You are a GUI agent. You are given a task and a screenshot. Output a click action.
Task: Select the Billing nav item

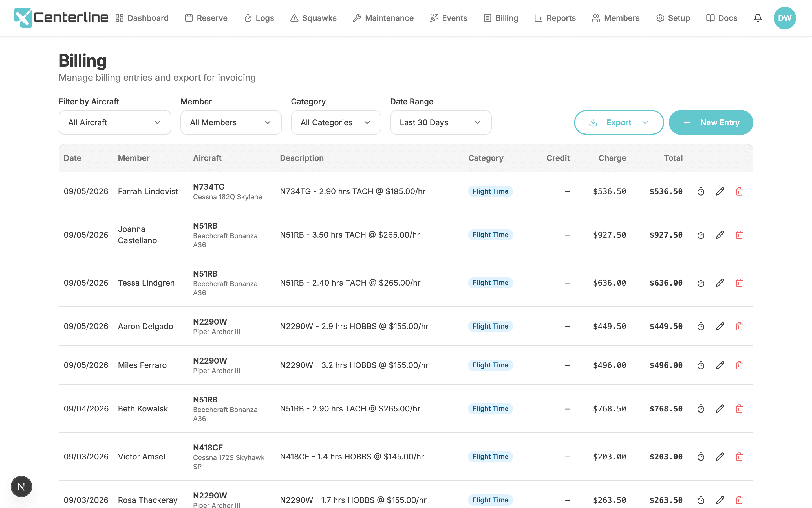click(501, 18)
